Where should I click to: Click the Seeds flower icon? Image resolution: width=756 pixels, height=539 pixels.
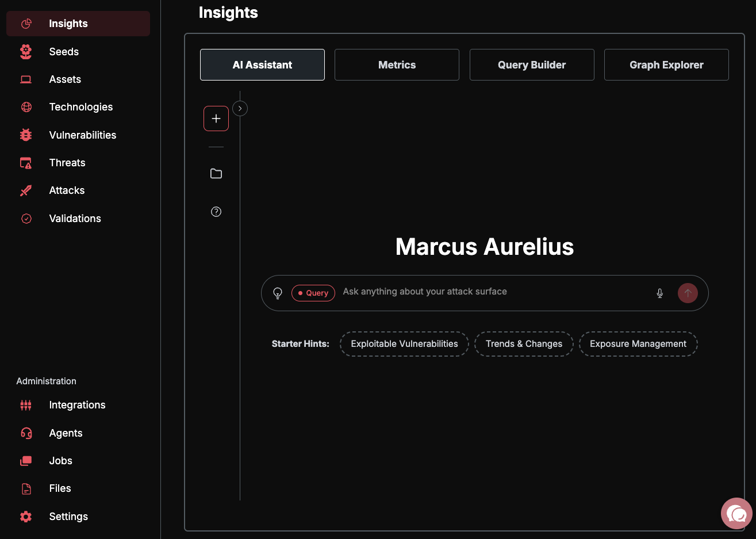click(x=26, y=52)
